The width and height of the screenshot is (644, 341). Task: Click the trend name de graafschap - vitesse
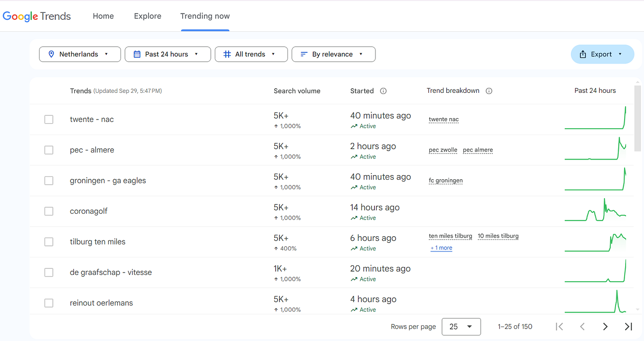click(x=111, y=273)
